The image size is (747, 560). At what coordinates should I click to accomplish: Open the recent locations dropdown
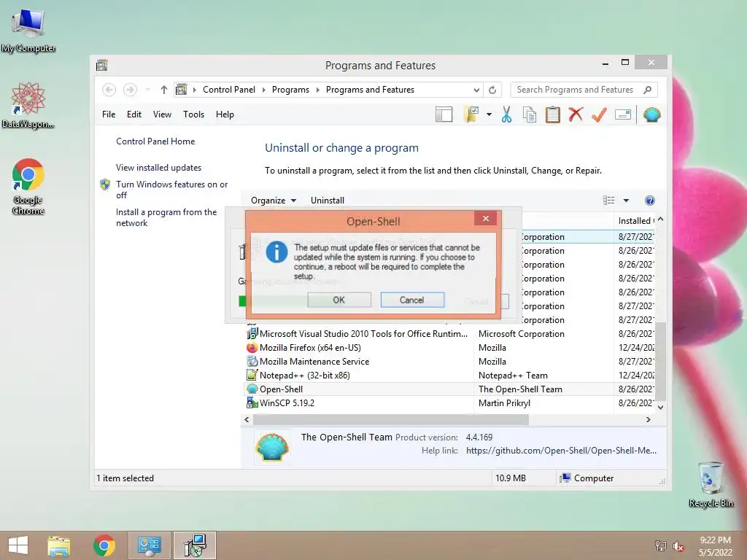(147, 90)
